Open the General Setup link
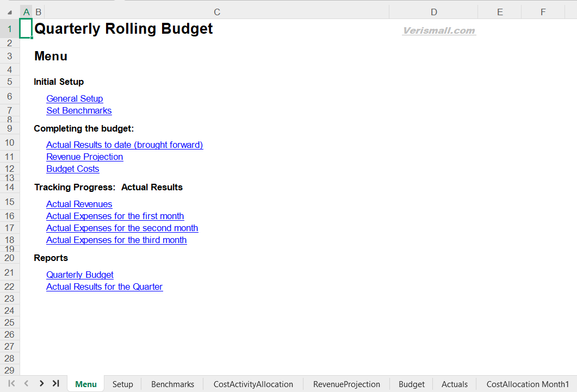 75,98
